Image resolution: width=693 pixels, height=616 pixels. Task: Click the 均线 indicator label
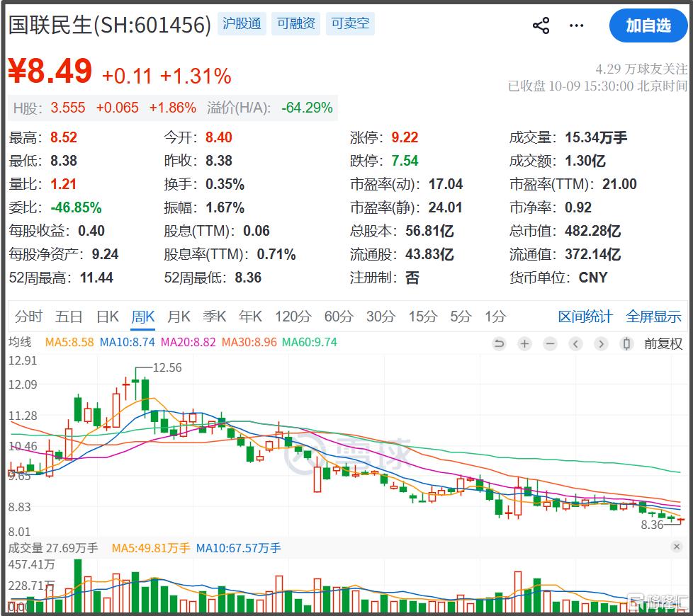tap(20, 342)
